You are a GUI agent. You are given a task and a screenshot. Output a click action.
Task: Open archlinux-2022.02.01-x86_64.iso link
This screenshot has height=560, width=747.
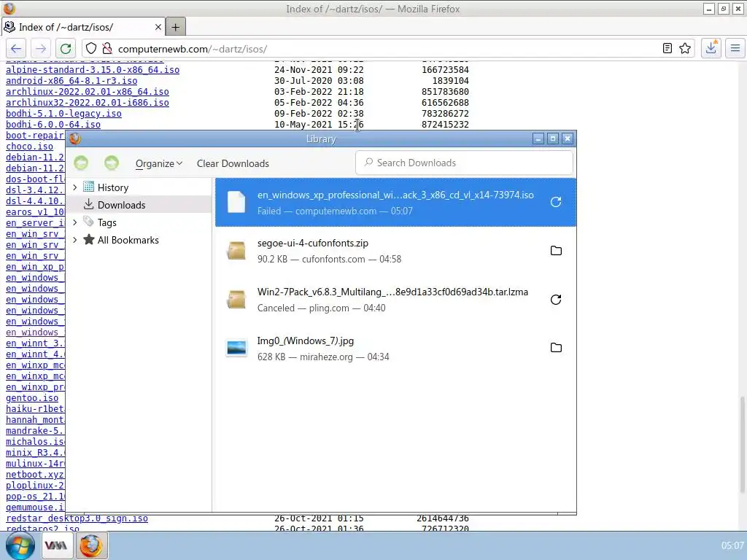point(88,92)
